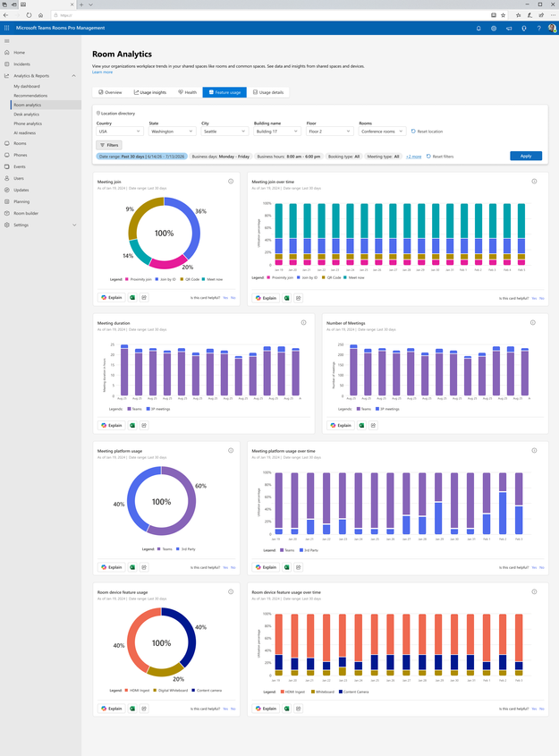Viewport: 559px width, 756px height.
Task: Open the Building name dropdown
Action: [x=277, y=132]
